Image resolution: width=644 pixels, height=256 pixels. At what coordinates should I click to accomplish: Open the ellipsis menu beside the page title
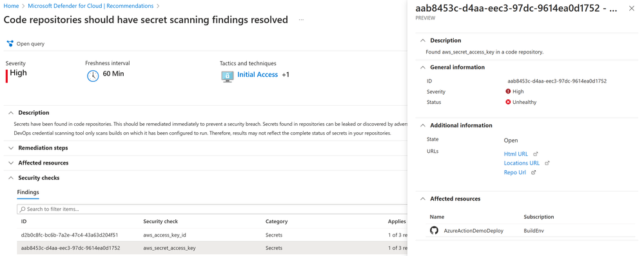[x=302, y=20]
